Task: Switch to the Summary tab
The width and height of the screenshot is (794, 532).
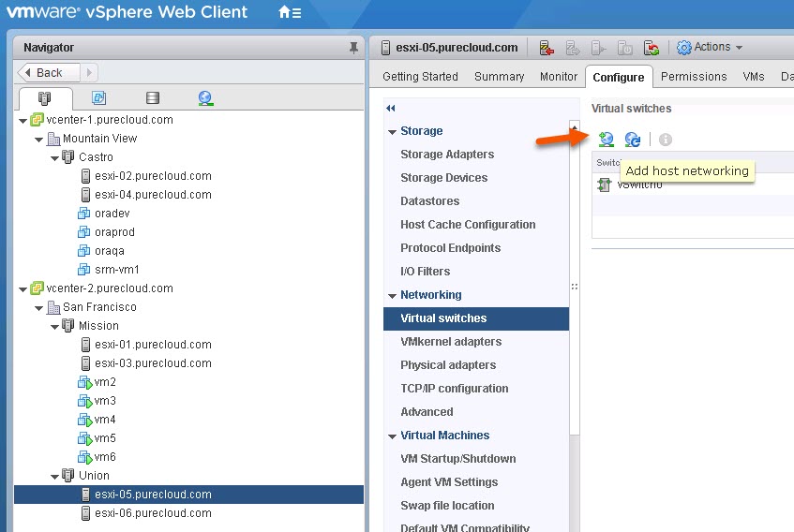Action: pyautogui.click(x=500, y=77)
